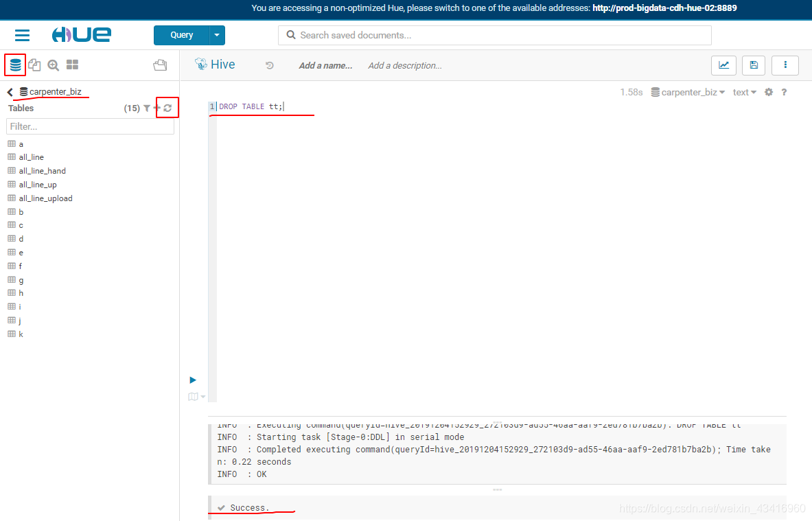
Task: Open the book explain dropdown
Action: (x=196, y=397)
